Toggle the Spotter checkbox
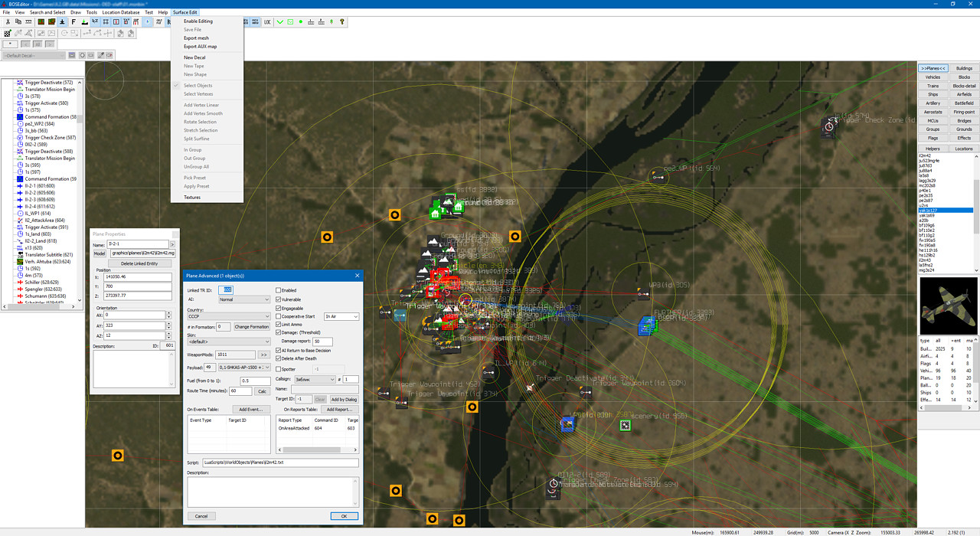This screenshot has width=980, height=536. point(279,369)
